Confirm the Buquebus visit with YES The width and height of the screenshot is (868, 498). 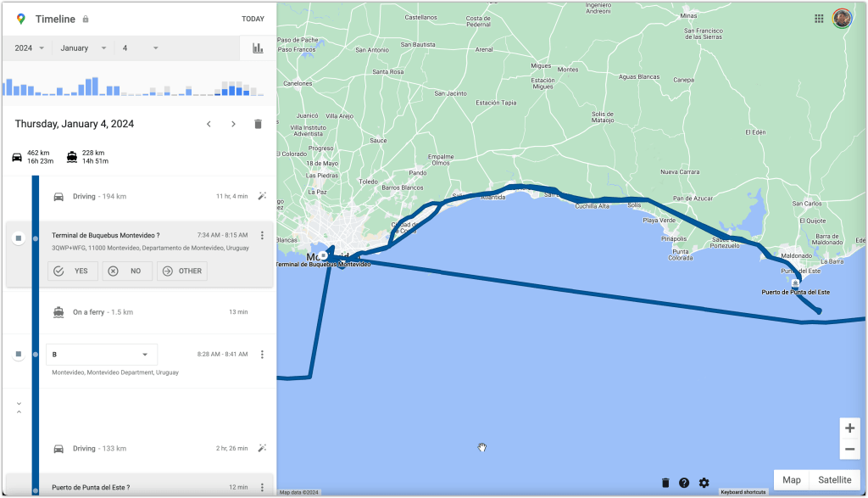(x=73, y=271)
